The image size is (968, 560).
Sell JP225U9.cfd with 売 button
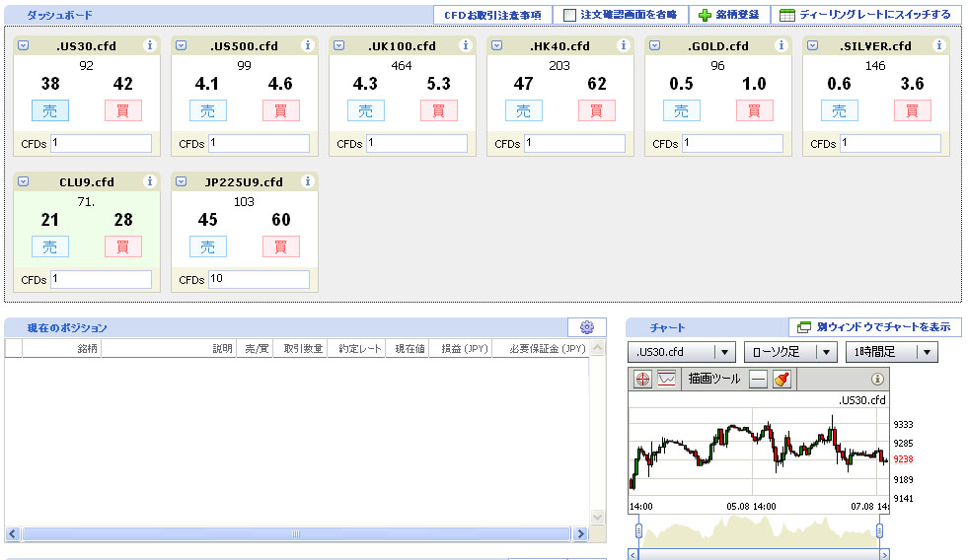point(208,246)
